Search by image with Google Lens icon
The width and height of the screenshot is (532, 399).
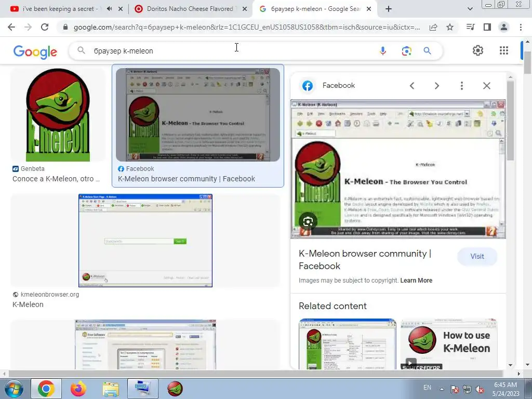406,51
